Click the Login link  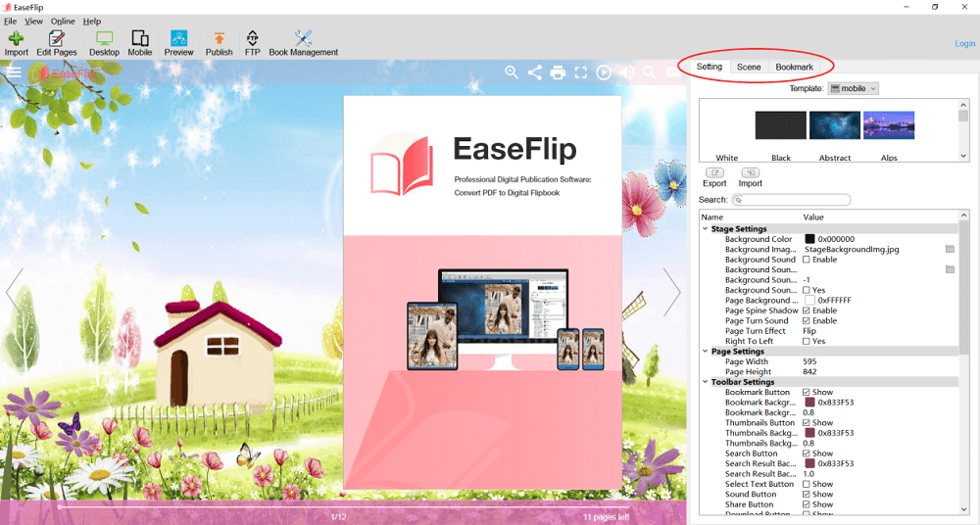(964, 44)
